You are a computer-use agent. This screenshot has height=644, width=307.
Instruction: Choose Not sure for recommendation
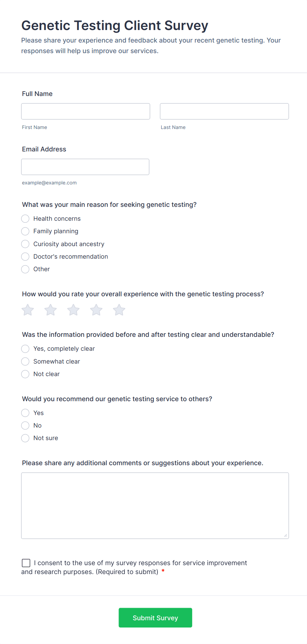pos(25,438)
